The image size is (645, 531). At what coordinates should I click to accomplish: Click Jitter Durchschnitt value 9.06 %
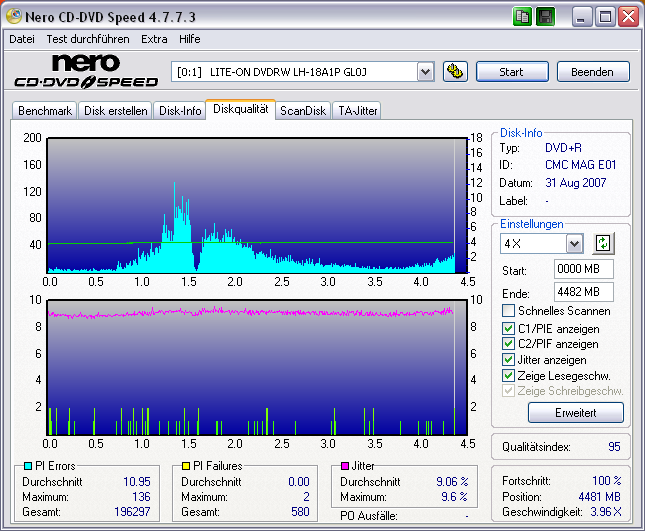pos(452,482)
